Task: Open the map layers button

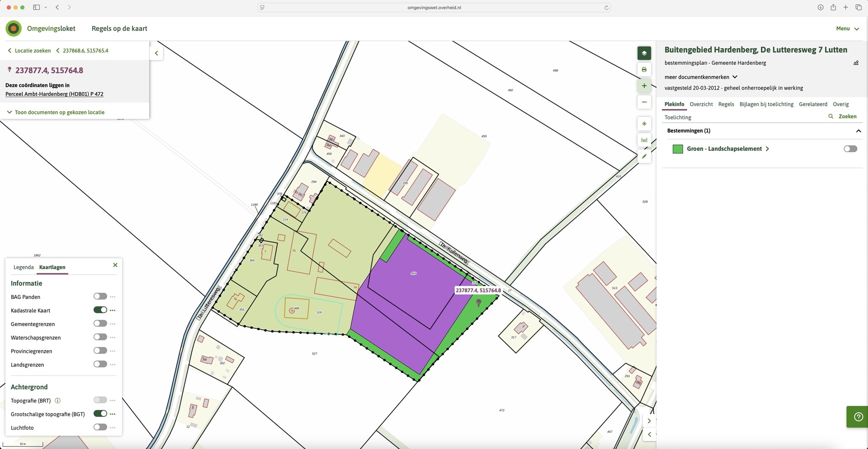Action: click(644, 53)
